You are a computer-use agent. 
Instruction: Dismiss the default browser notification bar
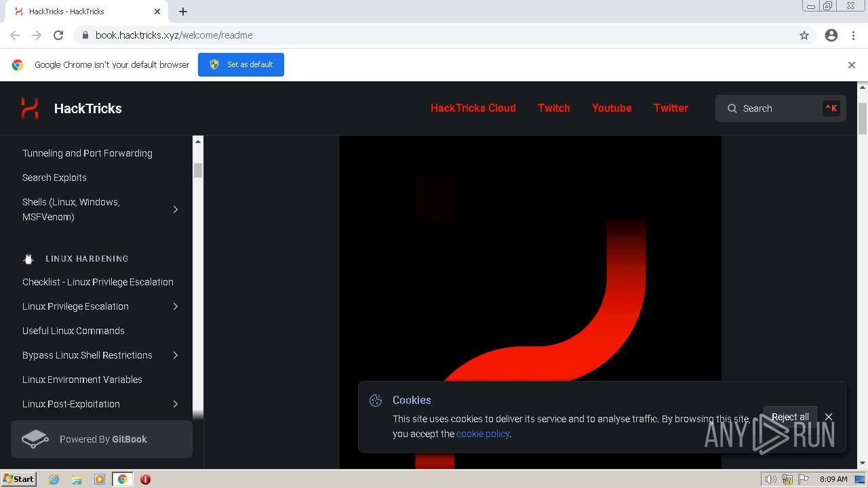coord(852,65)
